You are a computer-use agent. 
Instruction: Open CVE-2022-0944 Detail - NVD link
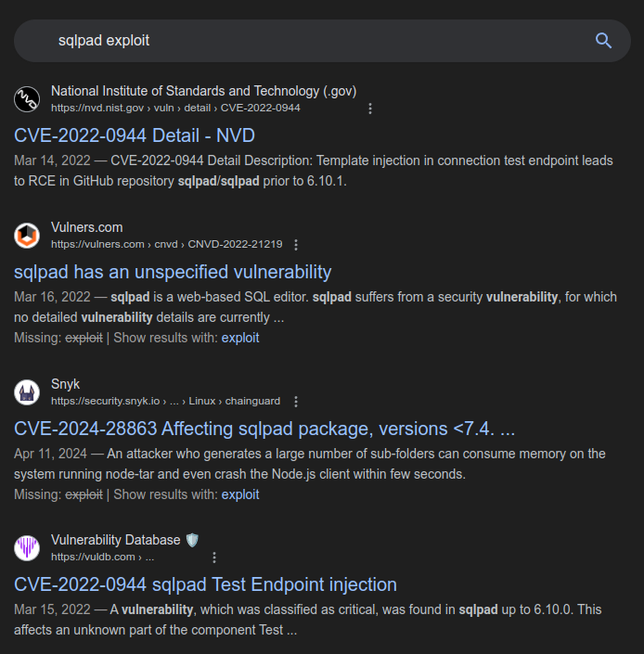click(135, 135)
